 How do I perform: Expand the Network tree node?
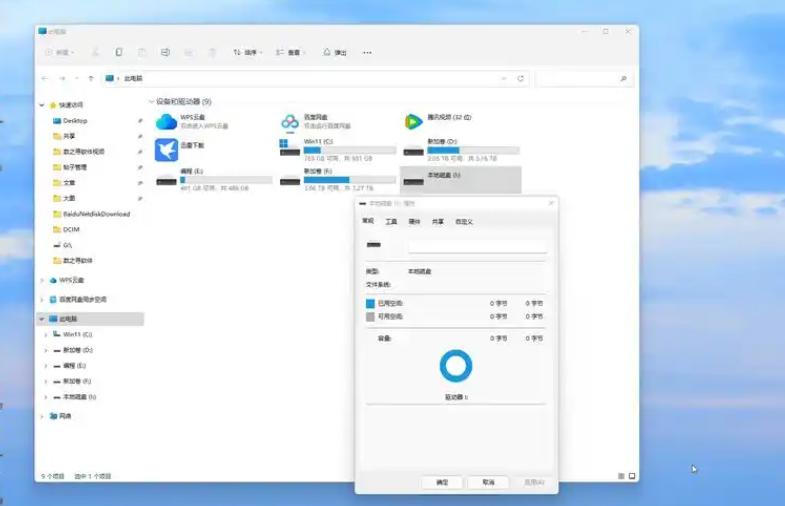coord(42,416)
